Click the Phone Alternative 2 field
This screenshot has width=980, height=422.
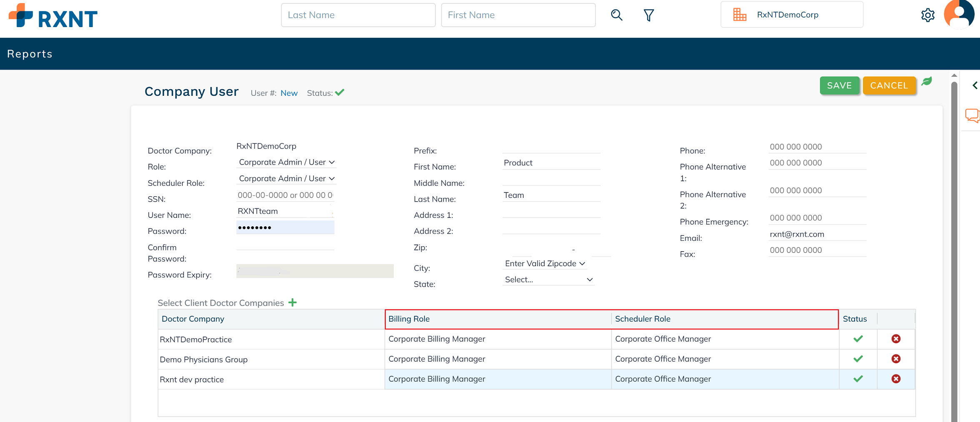point(817,191)
